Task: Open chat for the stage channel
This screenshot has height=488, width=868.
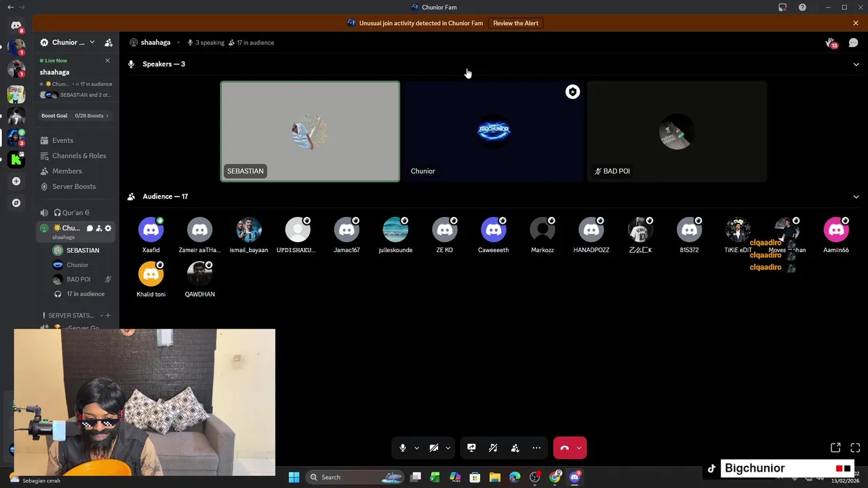Action: (x=90, y=228)
